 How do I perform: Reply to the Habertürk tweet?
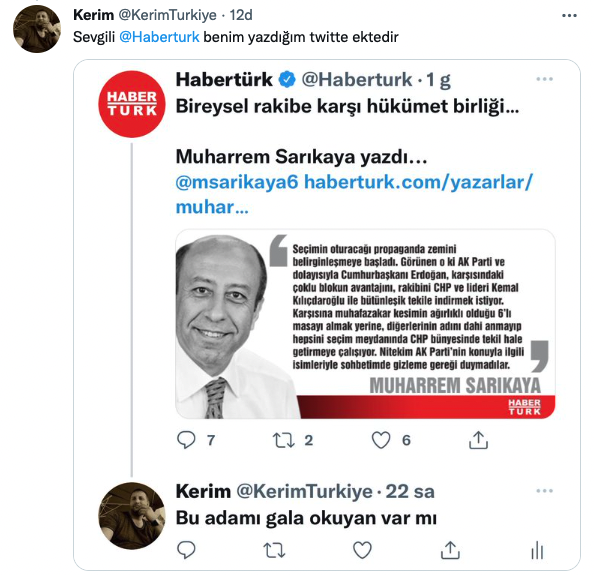pyautogui.click(x=186, y=440)
